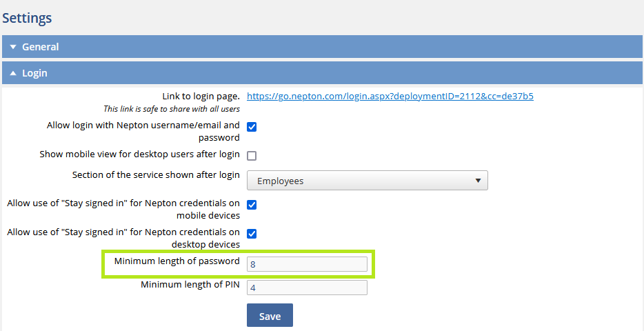This screenshot has height=331, width=644.
Task: Click the "Link to login page." label
Action: [x=201, y=97]
